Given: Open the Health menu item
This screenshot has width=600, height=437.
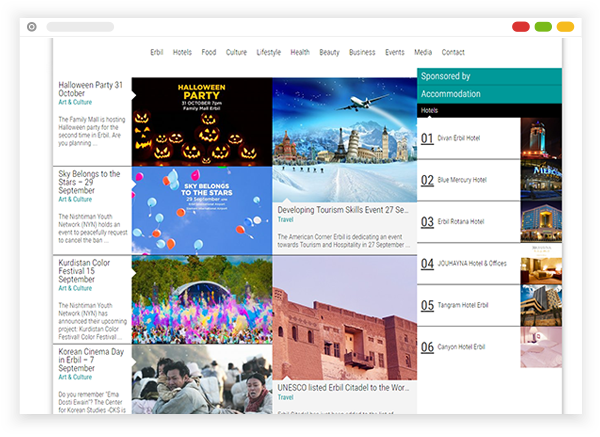Looking at the screenshot, I should 300,52.
